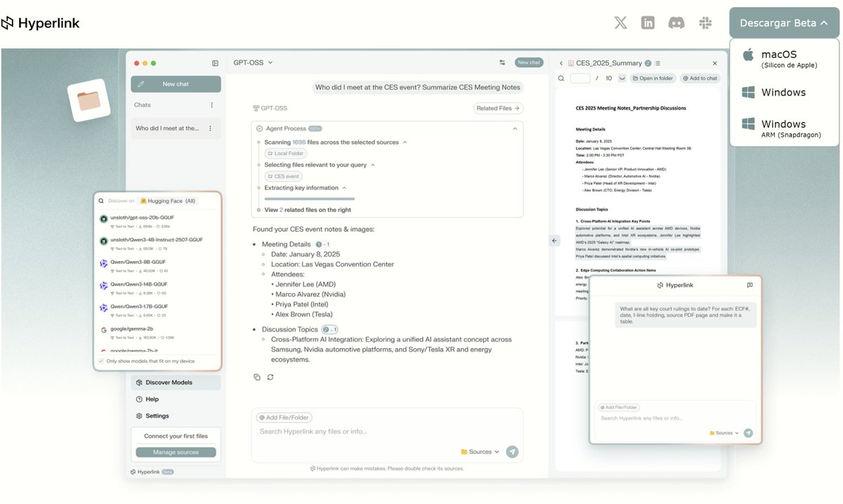Go back with arrow beside CES_2025_Summary
This screenshot has height=504, width=843.
(561, 63)
